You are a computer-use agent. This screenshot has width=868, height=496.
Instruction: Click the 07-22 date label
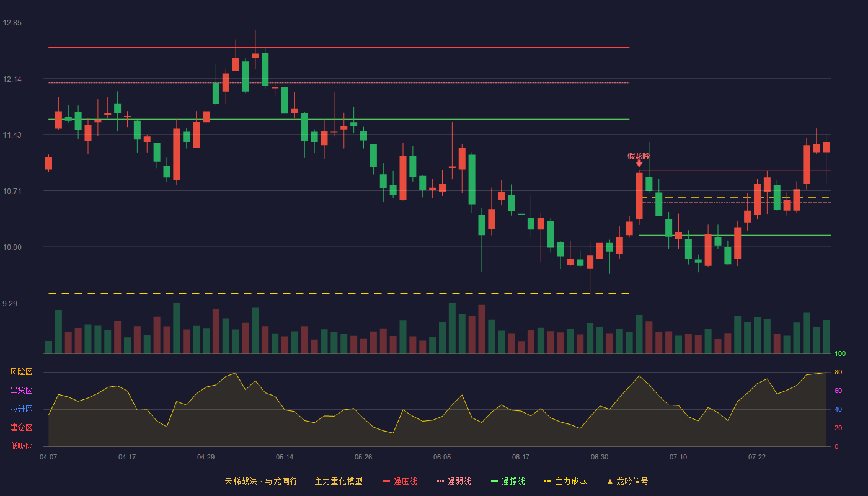tap(757, 457)
